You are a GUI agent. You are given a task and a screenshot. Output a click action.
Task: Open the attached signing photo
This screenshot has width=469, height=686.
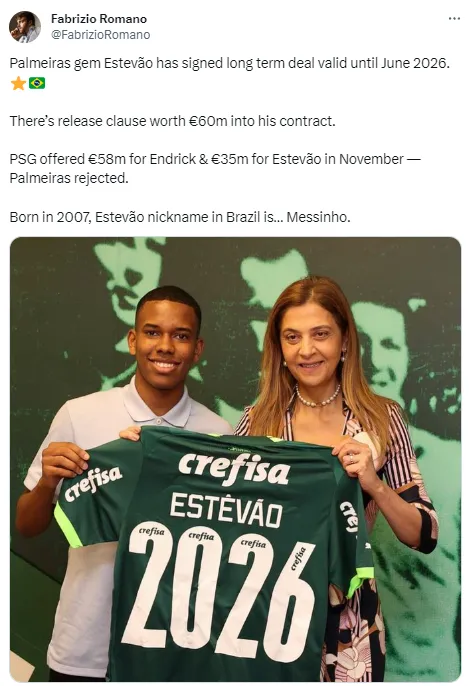[235, 459]
